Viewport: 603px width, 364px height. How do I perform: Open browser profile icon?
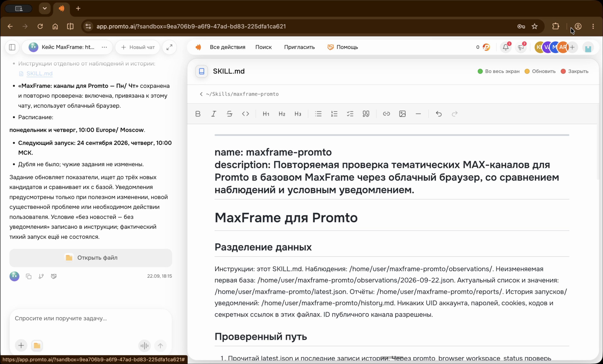(x=578, y=26)
